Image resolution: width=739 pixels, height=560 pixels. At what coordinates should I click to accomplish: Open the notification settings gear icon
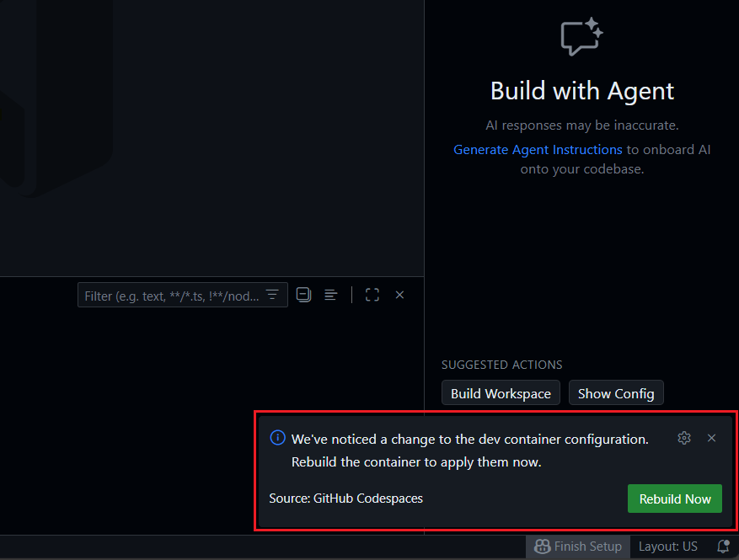[x=684, y=438]
